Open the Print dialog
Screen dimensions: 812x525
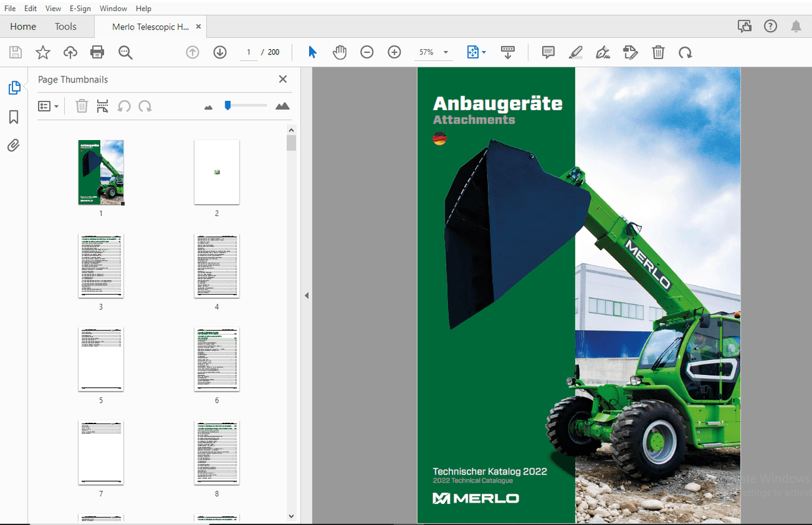pos(97,52)
